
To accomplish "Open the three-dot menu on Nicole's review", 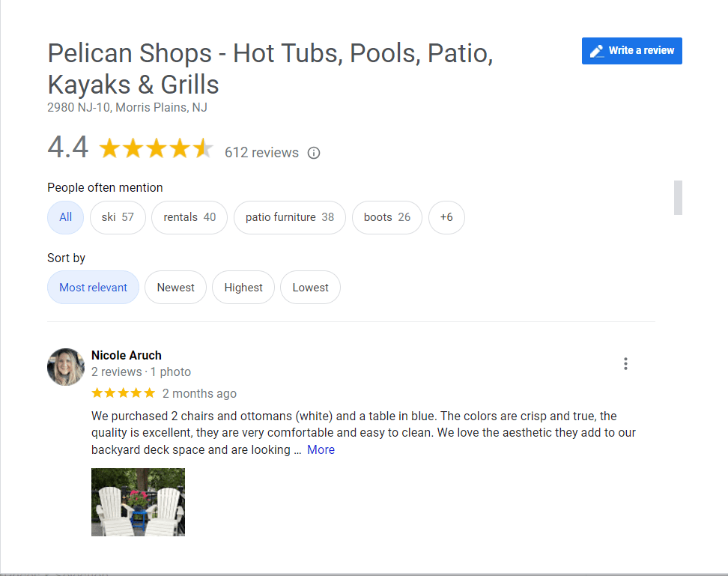I will click(625, 363).
